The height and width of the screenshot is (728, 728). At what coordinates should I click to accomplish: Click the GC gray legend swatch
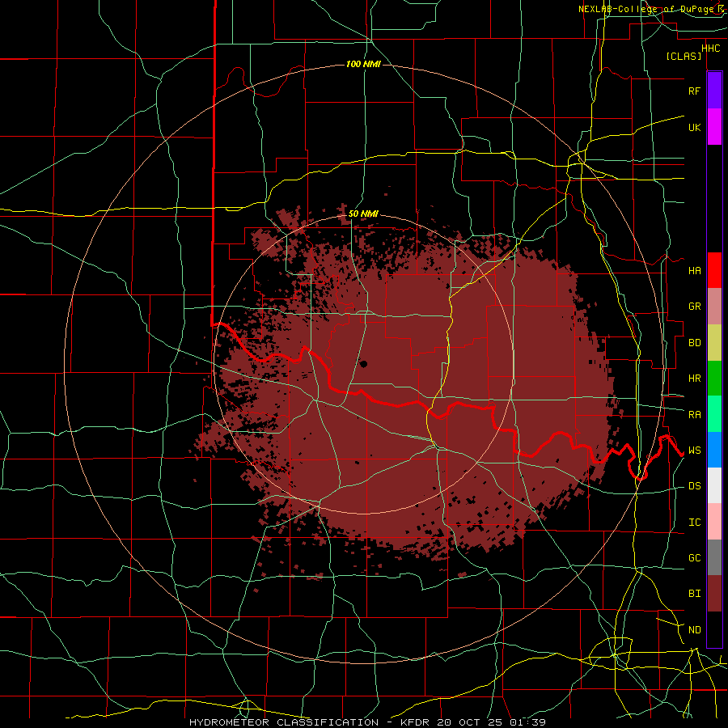click(x=714, y=557)
